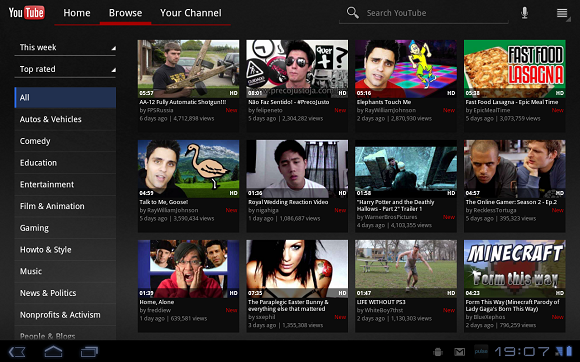The width and height of the screenshot is (580, 362).
Task: Click uploader name EpicMealTime
Action: [492, 110]
